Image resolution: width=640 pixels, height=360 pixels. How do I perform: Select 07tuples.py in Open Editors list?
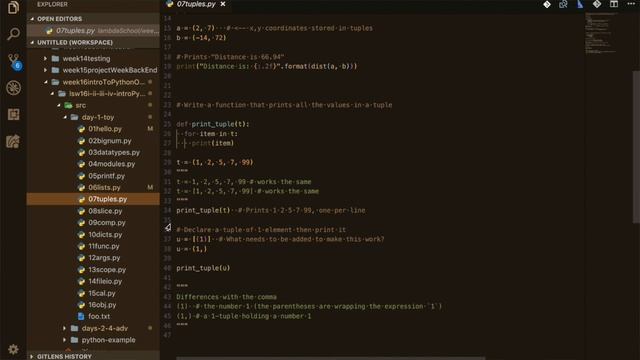pyautogui.click(x=93, y=31)
